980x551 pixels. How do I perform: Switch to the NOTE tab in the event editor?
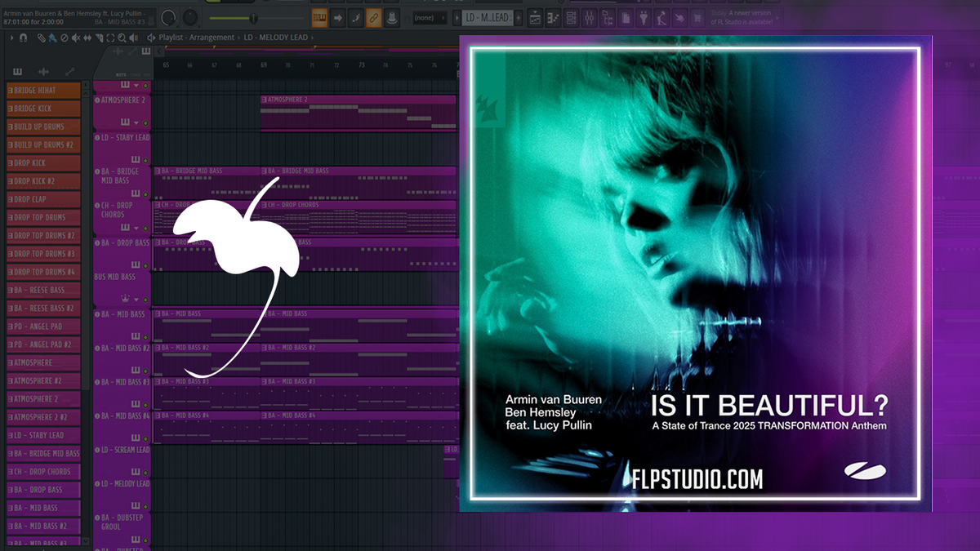click(x=121, y=74)
